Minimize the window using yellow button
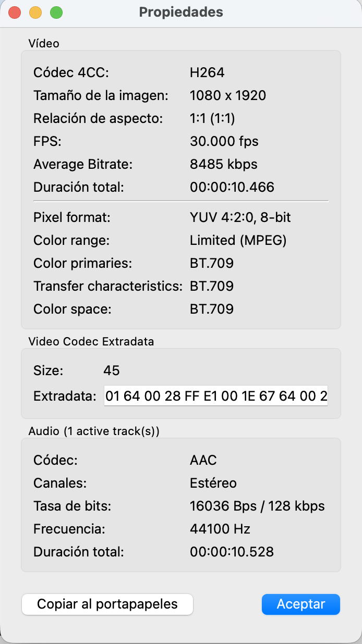Viewport: 362px width, 644px height. click(x=35, y=12)
